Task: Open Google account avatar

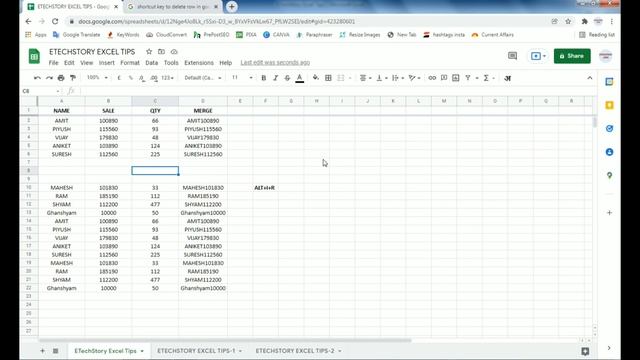Action: (606, 56)
